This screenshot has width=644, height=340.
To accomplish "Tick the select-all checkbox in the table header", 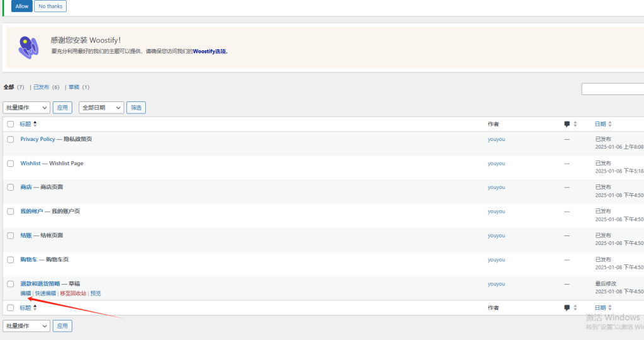I will (x=11, y=124).
